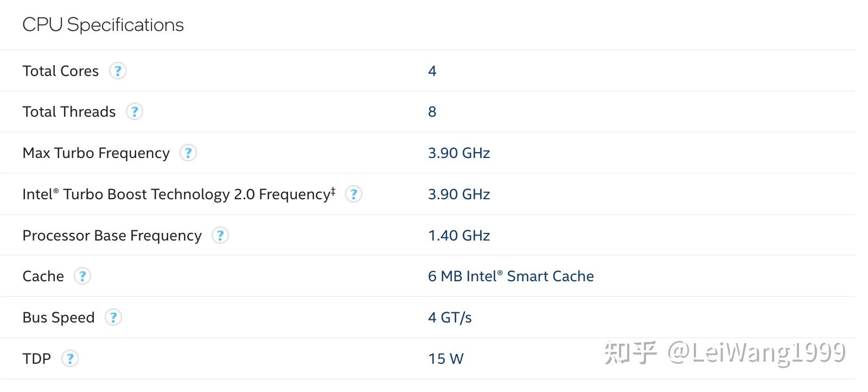Click the question mark next to Max Turbo Frequency

click(x=188, y=153)
